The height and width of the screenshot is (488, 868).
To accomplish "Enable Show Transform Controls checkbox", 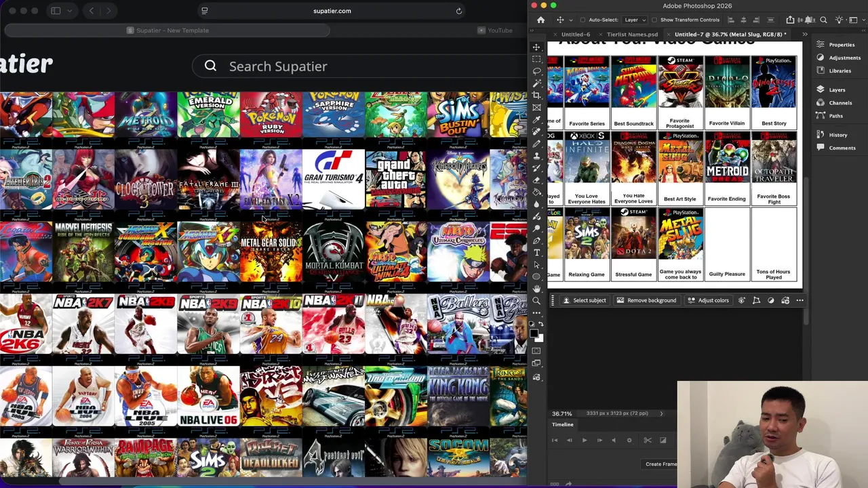I will (x=654, y=20).
